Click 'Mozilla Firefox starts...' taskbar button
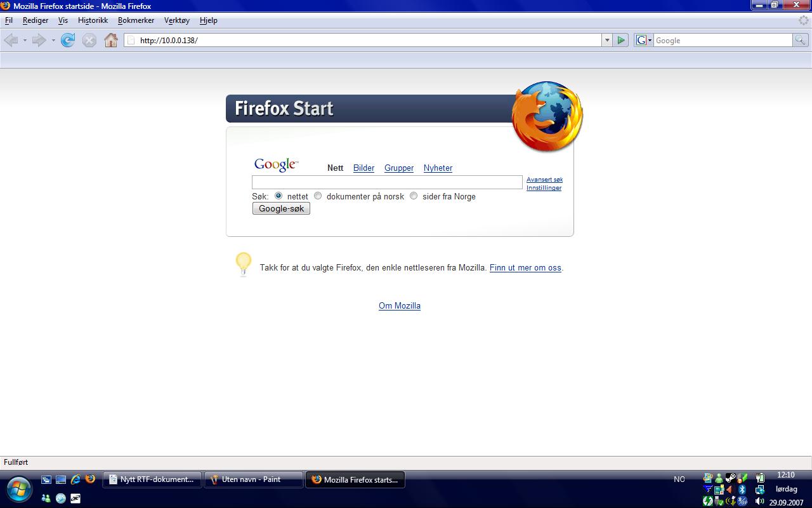This screenshot has width=812, height=508. pyautogui.click(x=355, y=479)
